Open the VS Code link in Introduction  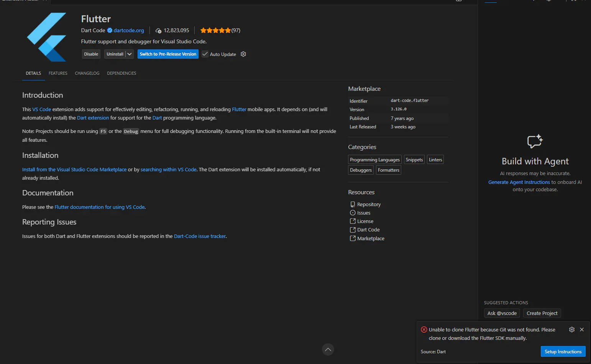[x=42, y=109]
